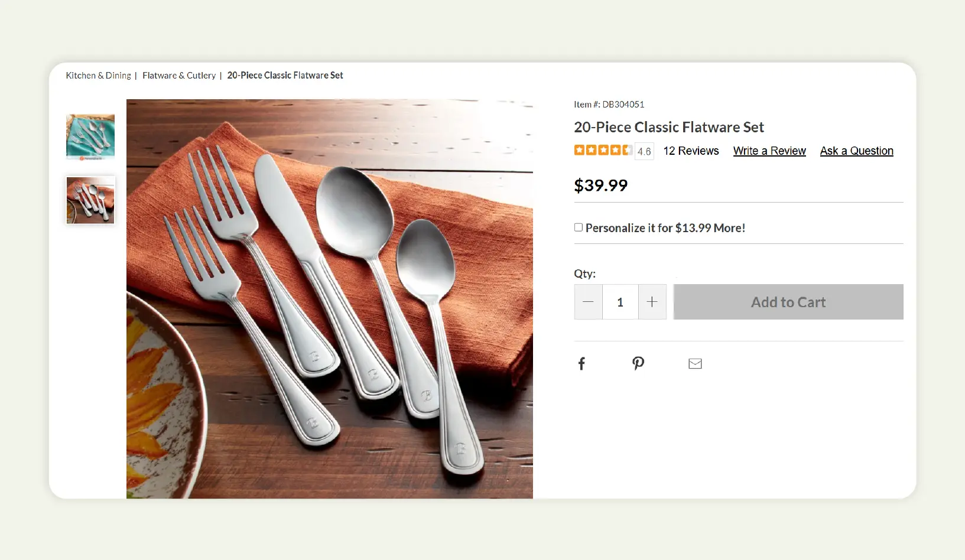This screenshot has width=965, height=560.
Task: Click item number DB304051
Action: 608,104
